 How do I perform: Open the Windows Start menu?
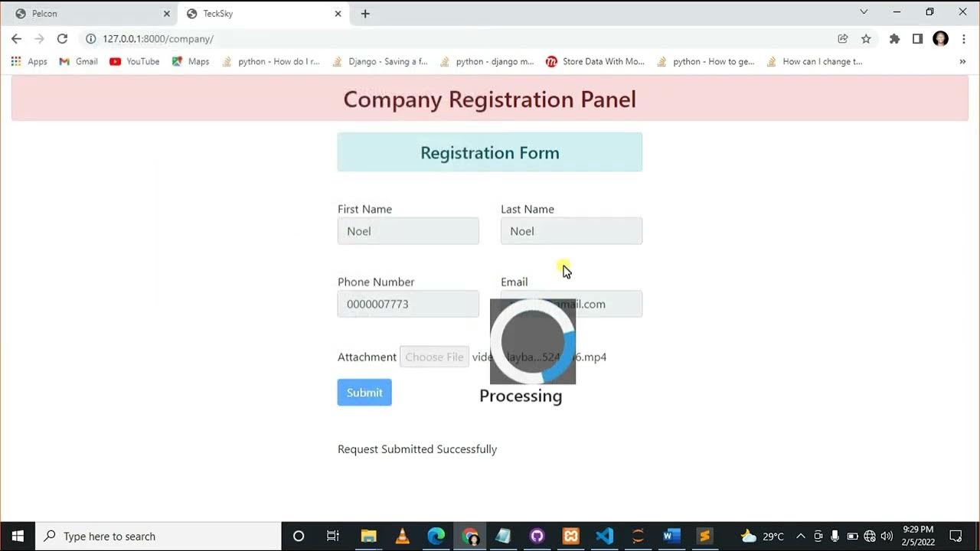18,536
